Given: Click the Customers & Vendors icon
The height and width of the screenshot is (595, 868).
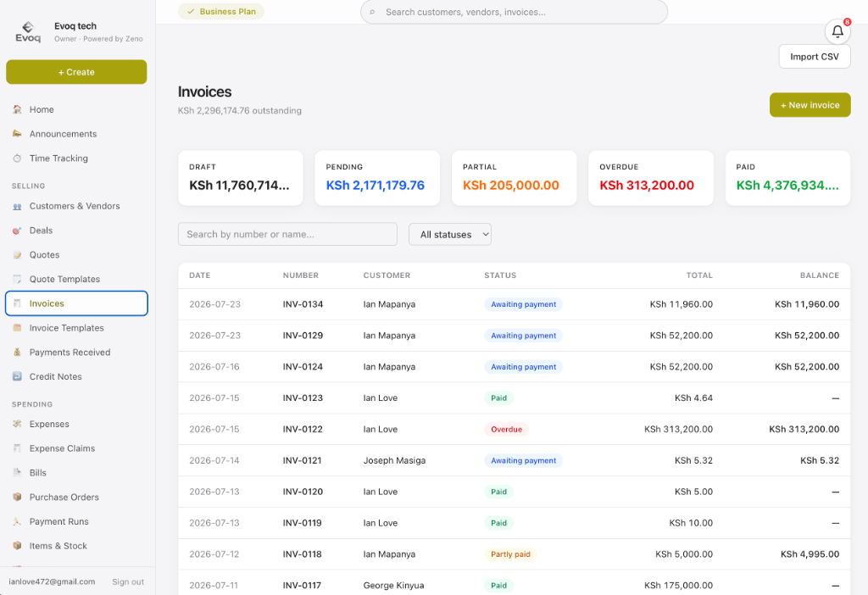Looking at the screenshot, I should 17,206.
